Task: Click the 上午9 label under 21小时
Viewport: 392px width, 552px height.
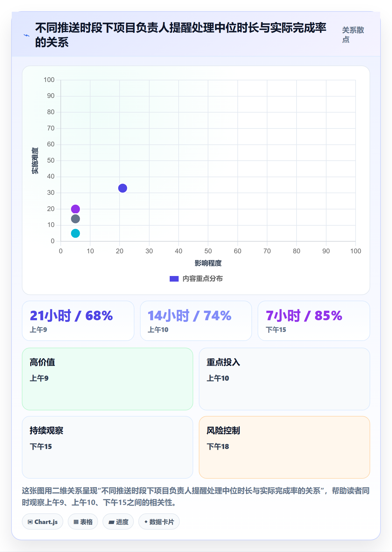Action: point(39,330)
